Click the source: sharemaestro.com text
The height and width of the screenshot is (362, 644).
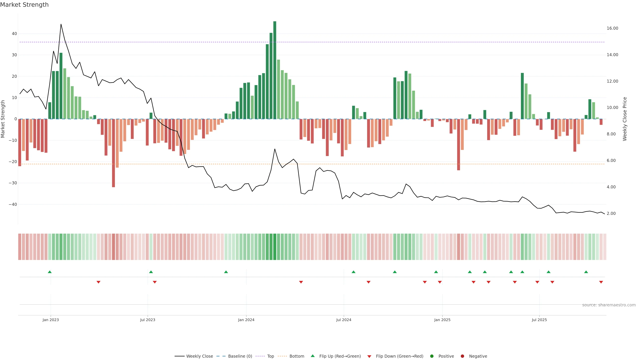pyautogui.click(x=609, y=305)
